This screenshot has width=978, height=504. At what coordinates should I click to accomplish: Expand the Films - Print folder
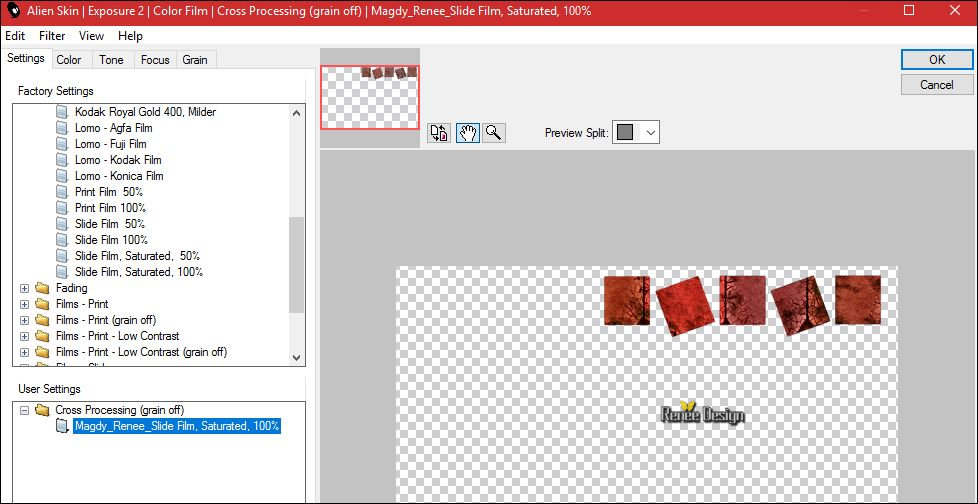tap(24, 304)
